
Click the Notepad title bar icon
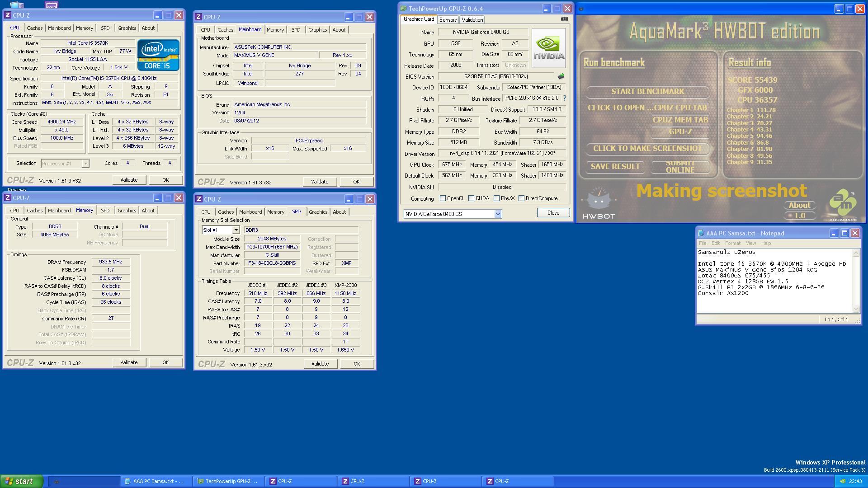pyautogui.click(x=701, y=233)
